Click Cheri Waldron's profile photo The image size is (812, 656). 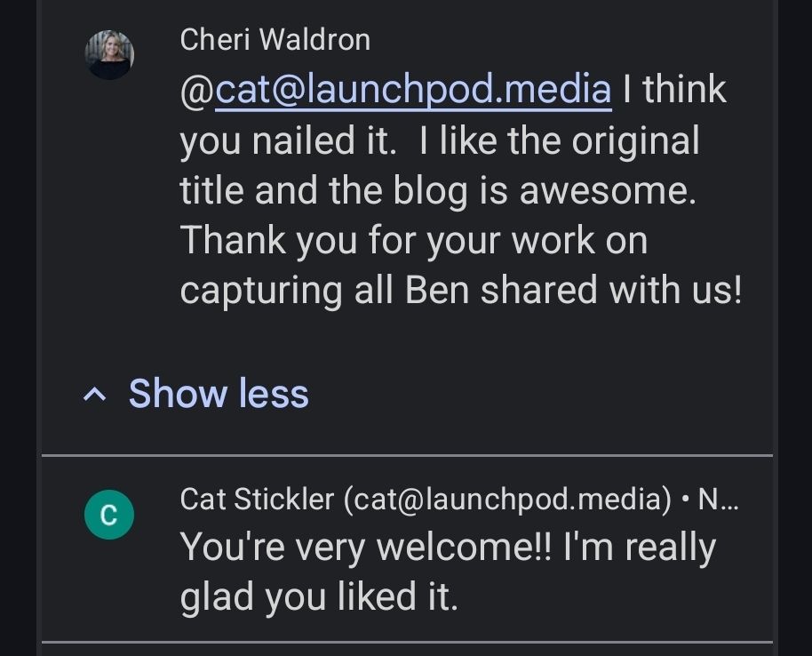pyautogui.click(x=109, y=55)
